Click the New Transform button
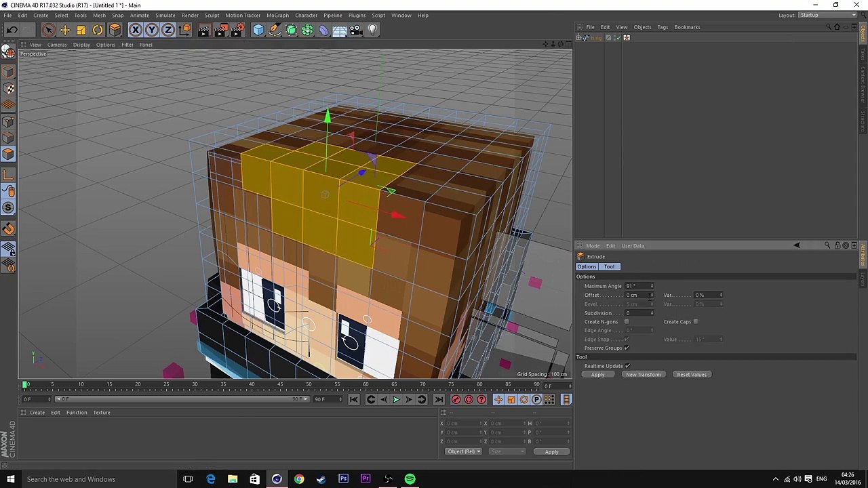 tap(643, 375)
